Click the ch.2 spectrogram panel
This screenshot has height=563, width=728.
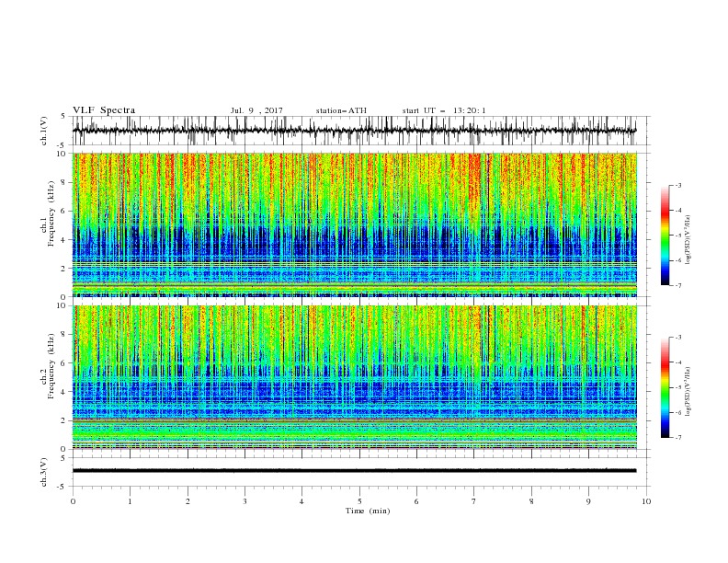(x=354, y=377)
